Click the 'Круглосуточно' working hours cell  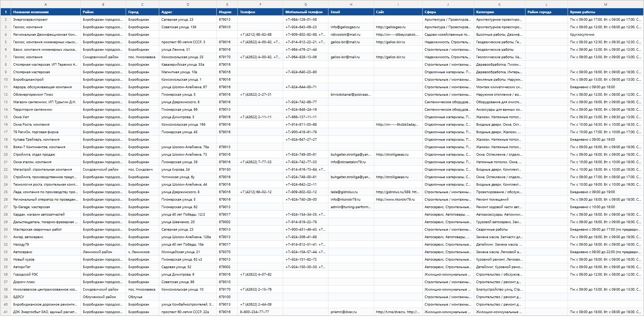(605, 35)
